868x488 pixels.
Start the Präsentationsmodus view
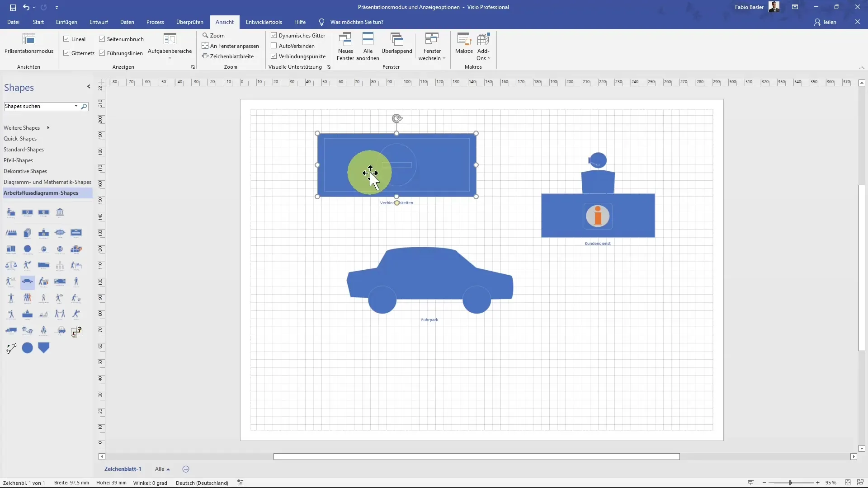coord(29,44)
